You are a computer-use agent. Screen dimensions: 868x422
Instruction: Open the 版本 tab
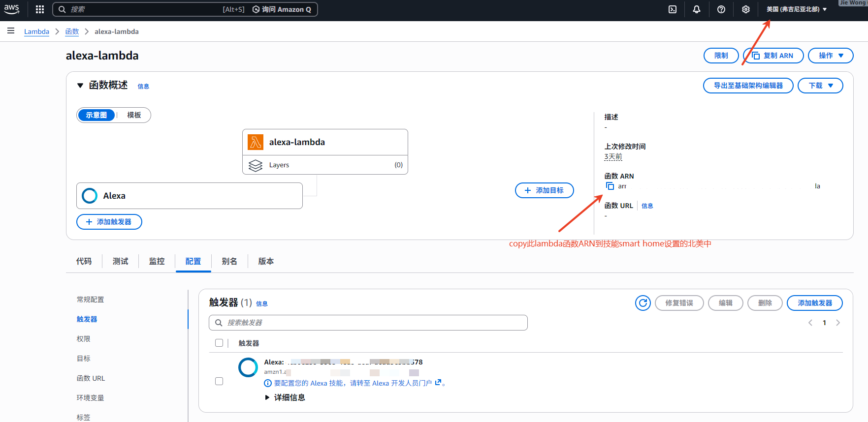(x=266, y=261)
